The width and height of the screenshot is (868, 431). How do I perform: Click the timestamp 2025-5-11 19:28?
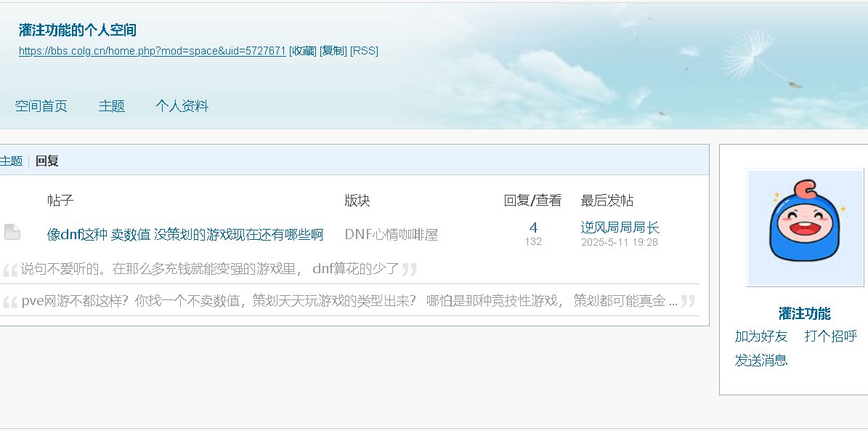pyautogui.click(x=620, y=242)
